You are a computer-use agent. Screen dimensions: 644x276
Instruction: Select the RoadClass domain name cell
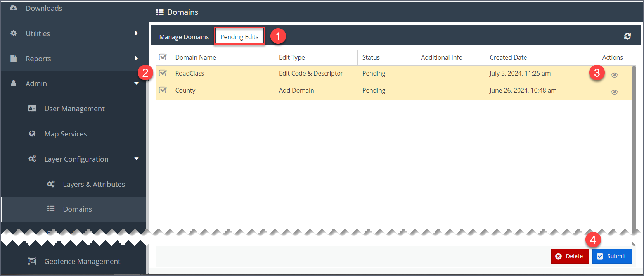click(x=189, y=73)
